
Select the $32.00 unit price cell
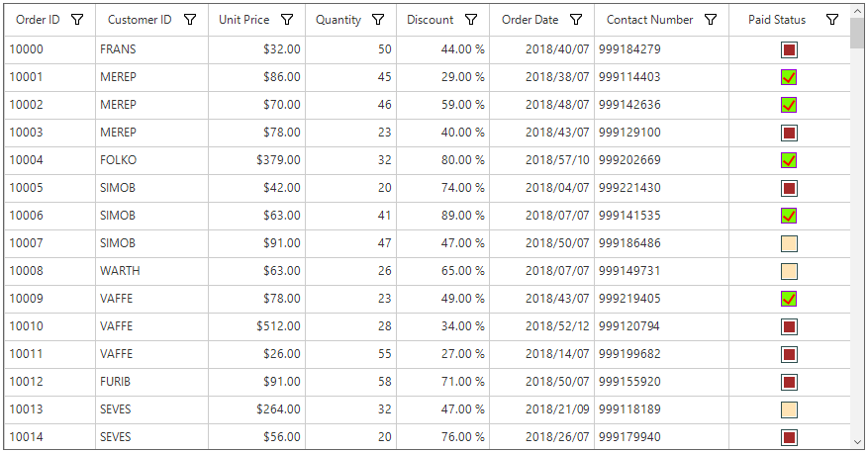point(257,49)
